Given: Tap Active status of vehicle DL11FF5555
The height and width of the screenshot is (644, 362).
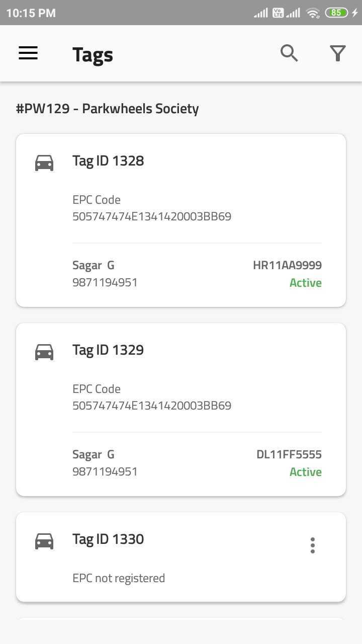Looking at the screenshot, I should coord(305,472).
